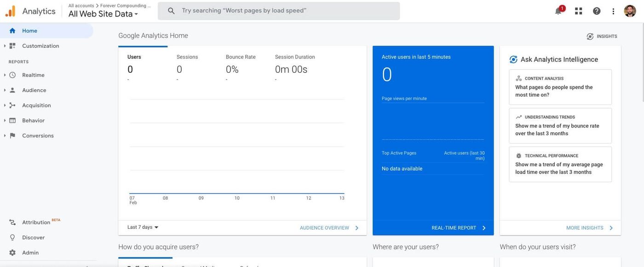Click the INSIGHTS button label
The image size is (644, 267).
coord(607,36)
